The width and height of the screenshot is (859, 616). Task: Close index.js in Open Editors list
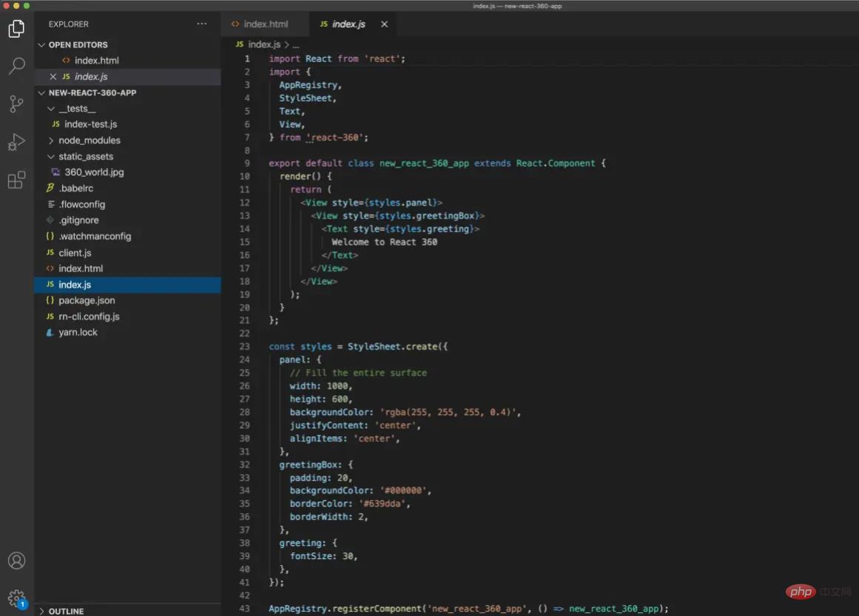(53, 77)
